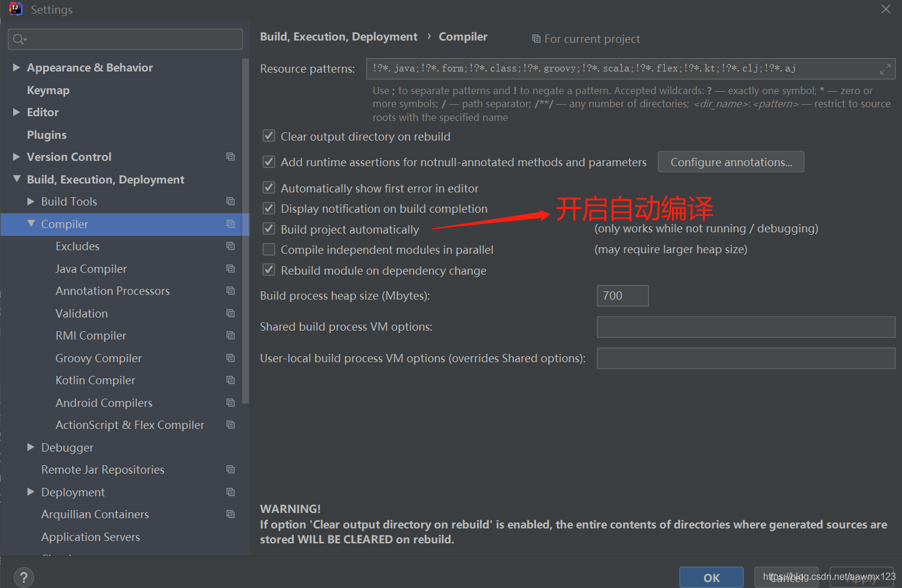Screen dimensions: 902x588
Task: Select Arquillian Containers in the tree
Action: coord(95,514)
